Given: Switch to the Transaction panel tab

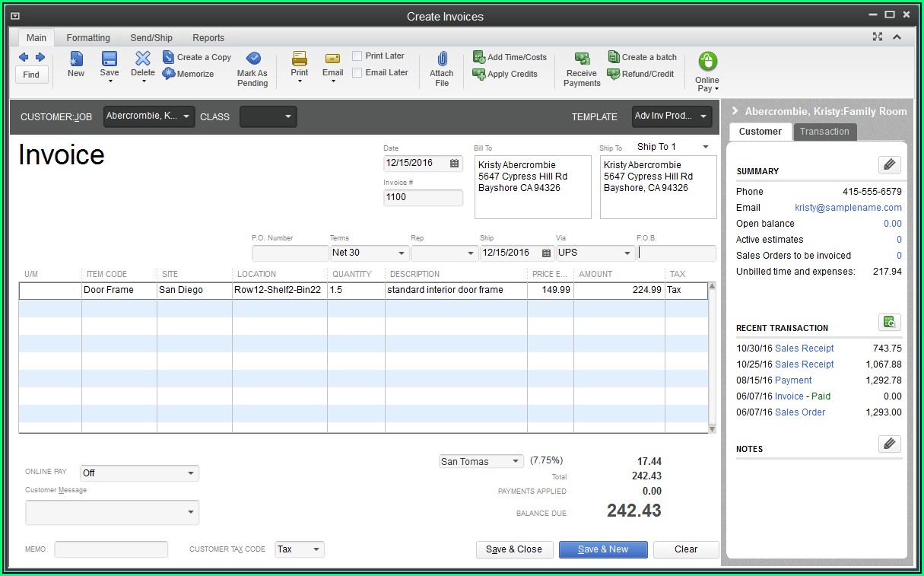Looking at the screenshot, I should [x=824, y=132].
